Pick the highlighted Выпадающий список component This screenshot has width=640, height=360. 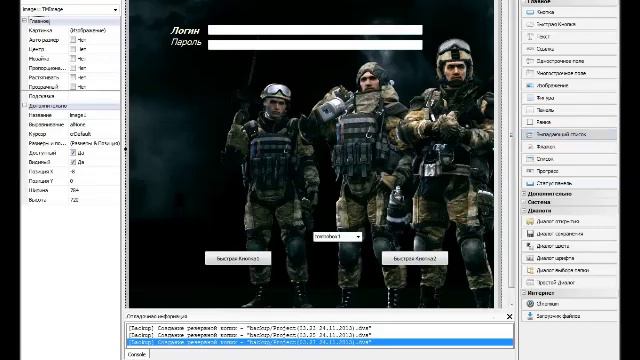coord(569,134)
